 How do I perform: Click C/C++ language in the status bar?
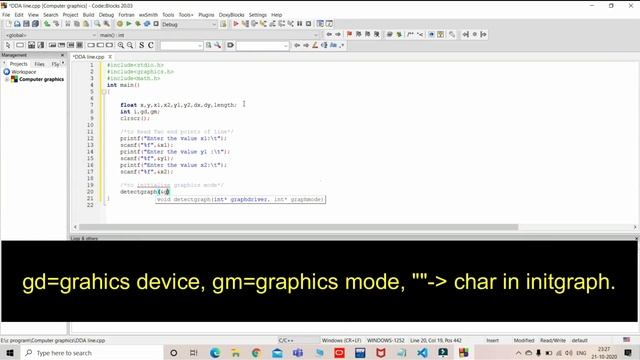(286, 340)
